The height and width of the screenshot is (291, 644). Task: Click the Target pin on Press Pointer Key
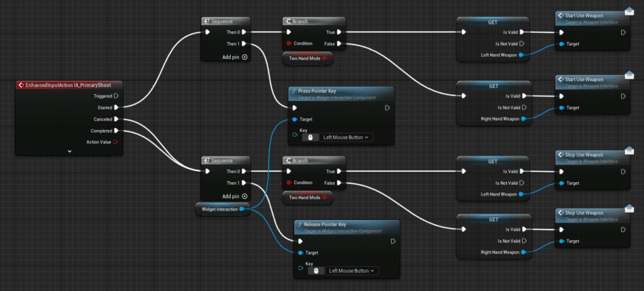coord(294,119)
